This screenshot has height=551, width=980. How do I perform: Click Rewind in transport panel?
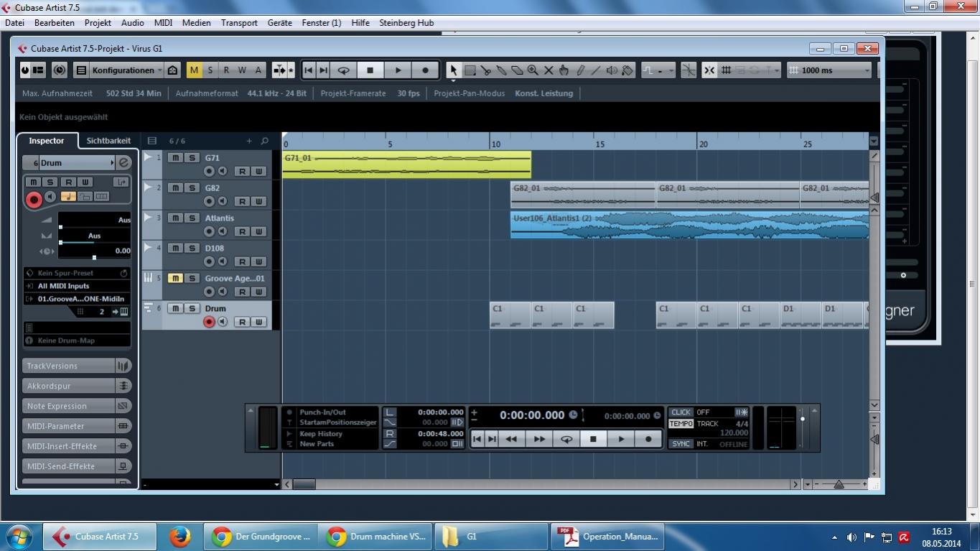point(511,439)
